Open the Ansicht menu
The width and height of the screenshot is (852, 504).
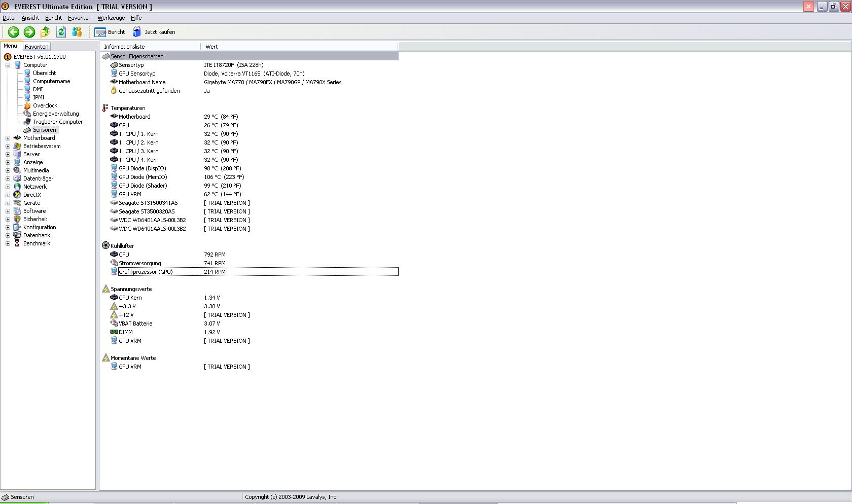pos(30,18)
